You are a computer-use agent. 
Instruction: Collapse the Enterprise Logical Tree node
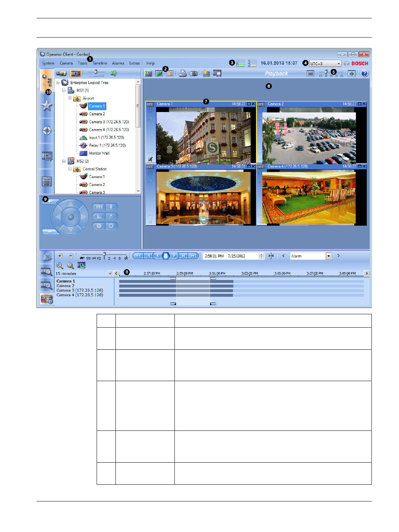(x=58, y=83)
